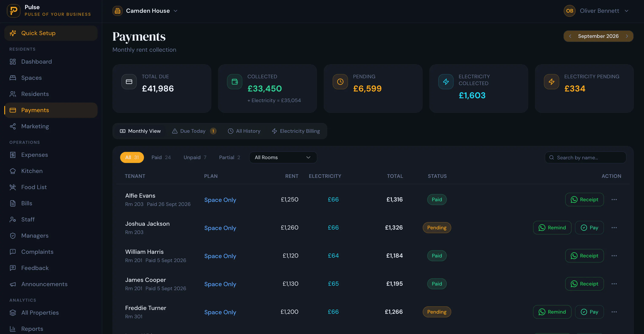
Task: Go to Spaces in the sidebar
Action: tap(51, 78)
